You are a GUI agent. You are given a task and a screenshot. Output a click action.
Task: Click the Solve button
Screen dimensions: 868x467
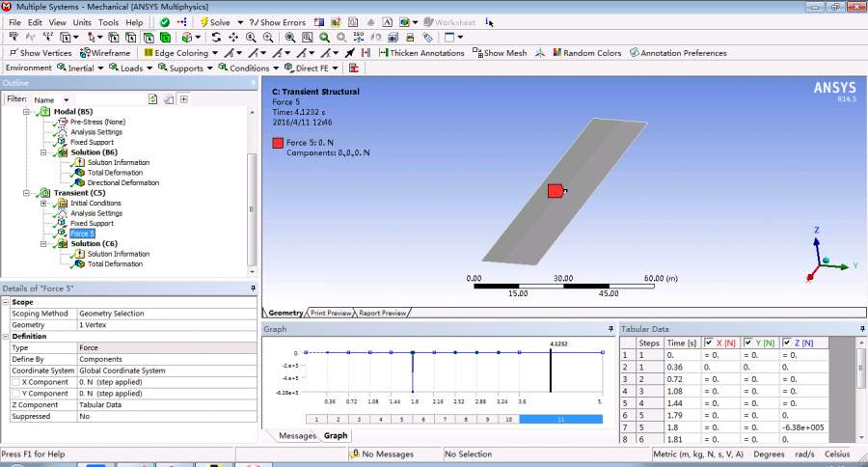(x=215, y=22)
